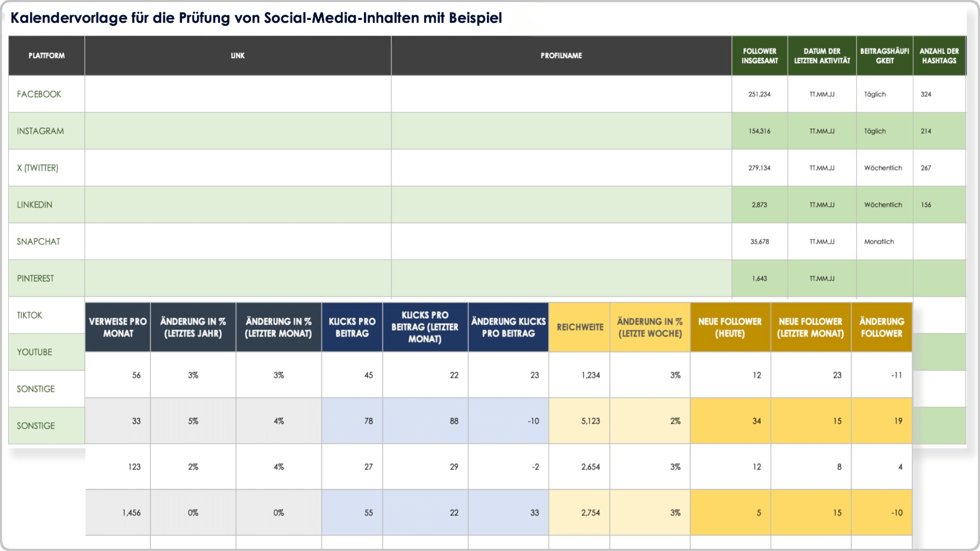The height and width of the screenshot is (551, 980).
Task: Select the KLICKS PRO BEITRAG header
Action: click(x=352, y=327)
